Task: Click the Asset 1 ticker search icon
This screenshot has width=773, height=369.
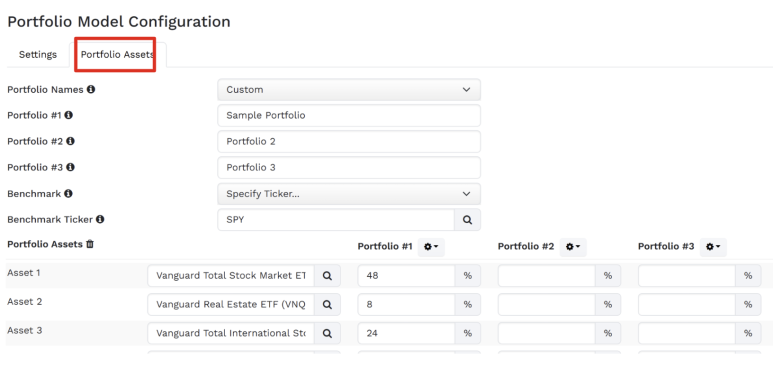Action: [x=327, y=276]
